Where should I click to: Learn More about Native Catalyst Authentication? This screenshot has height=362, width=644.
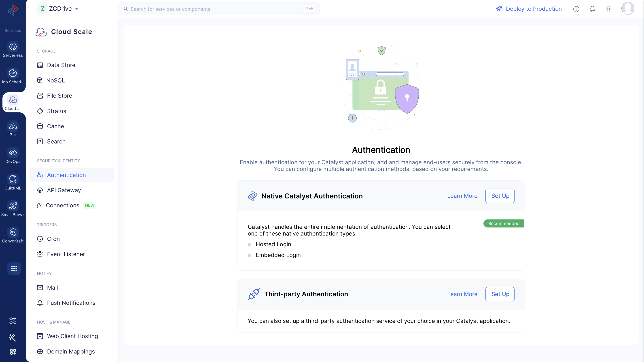coord(462,196)
